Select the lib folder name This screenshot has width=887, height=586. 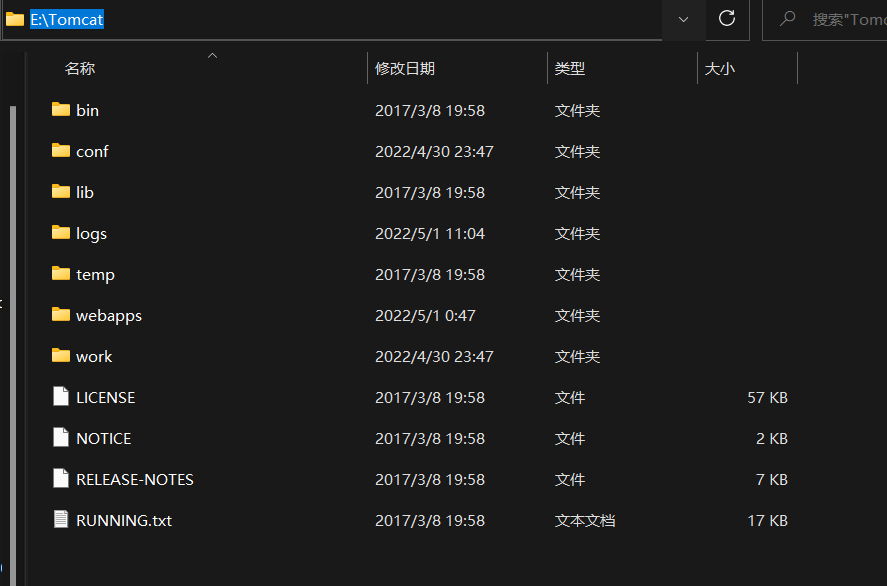point(85,192)
